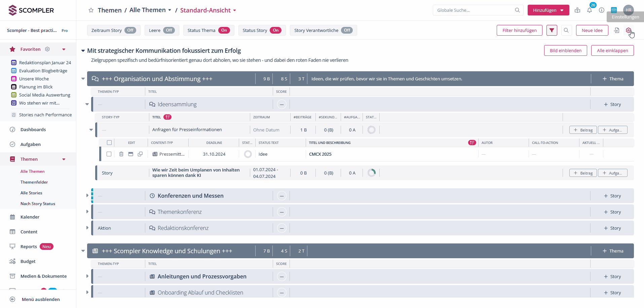Viewport: 644px width, 308px height.
Task: Expand the Konferenzen und Messen theme
Action: [x=87, y=195]
